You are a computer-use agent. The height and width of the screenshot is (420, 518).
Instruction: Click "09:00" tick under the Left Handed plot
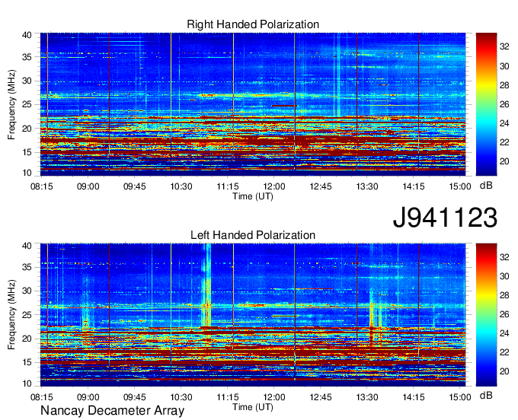point(88,397)
